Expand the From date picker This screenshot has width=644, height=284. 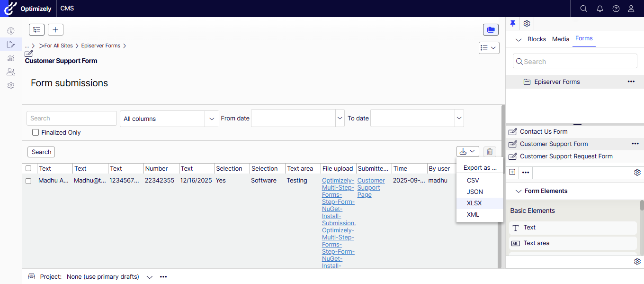click(339, 119)
